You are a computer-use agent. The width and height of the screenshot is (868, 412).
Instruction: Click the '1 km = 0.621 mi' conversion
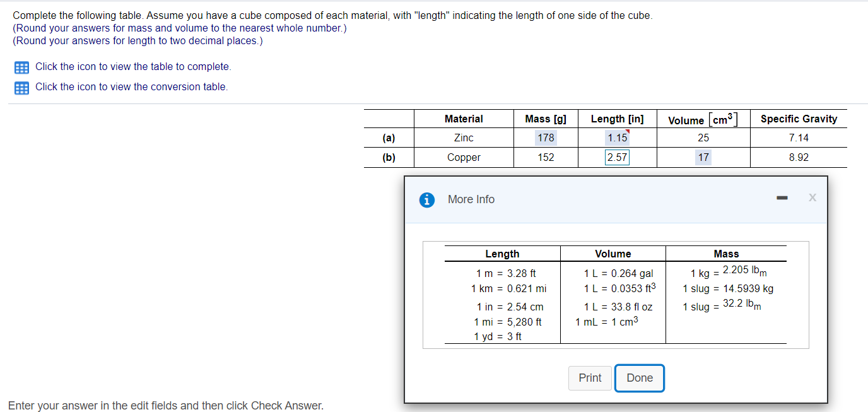tap(508, 289)
